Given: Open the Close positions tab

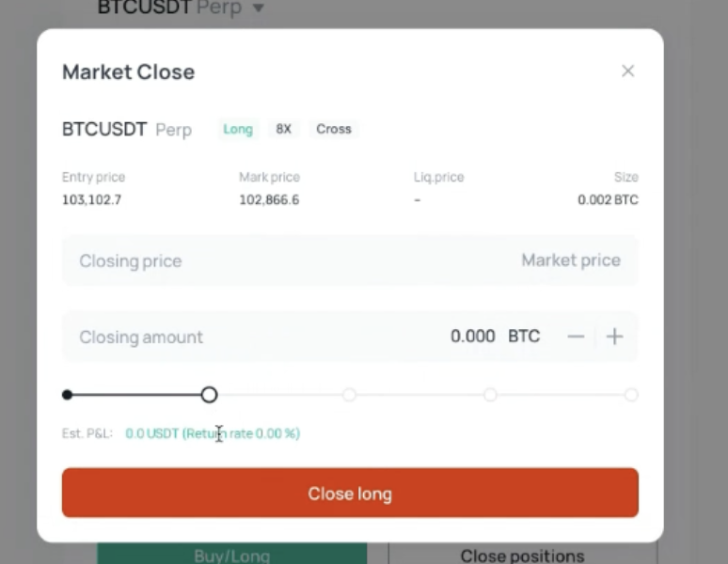Looking at the screenshot, I should [x=522, y=555].
